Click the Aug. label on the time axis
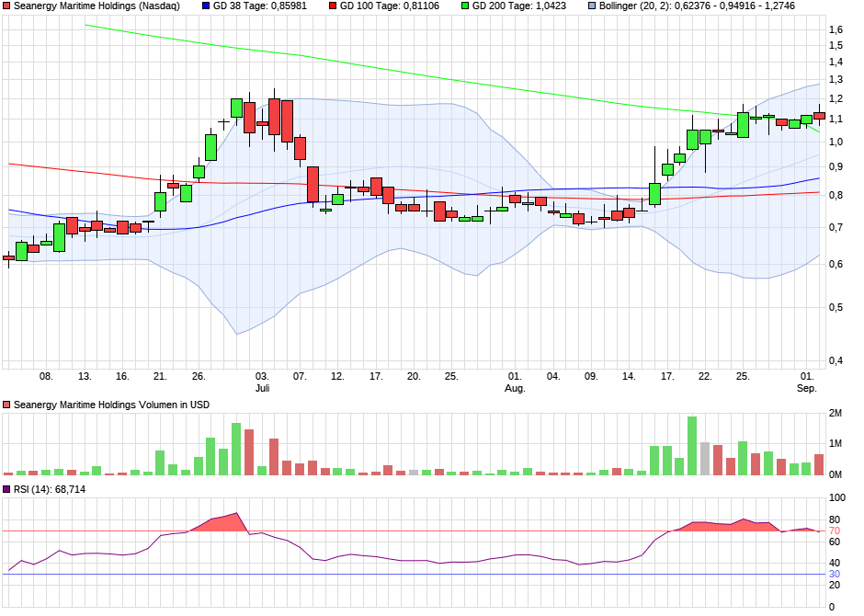 [x=515, y=388]
